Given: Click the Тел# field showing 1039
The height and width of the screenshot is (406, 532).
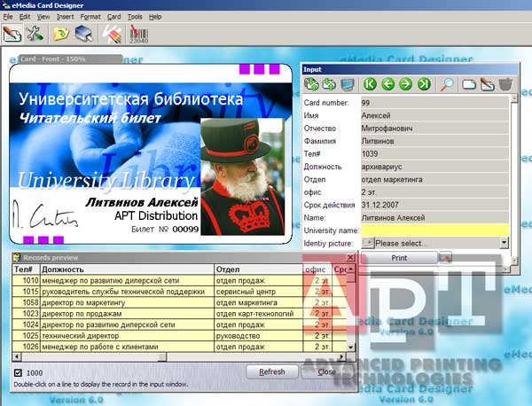Looking at the screenshot, I should [434, 153].
